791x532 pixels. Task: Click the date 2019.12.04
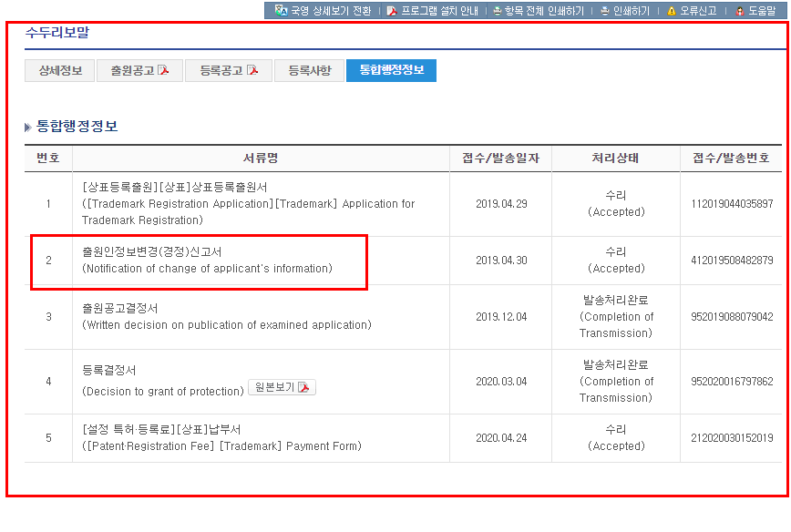[x=501, y=317]
